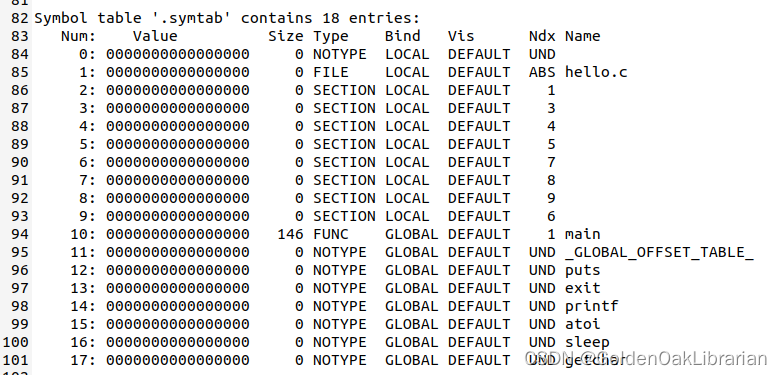Image resolution: width=782 pixels, height=375 pixels.
Task: Click the index '7' in the symbol 6 row
Action: (x=551, y=162)
